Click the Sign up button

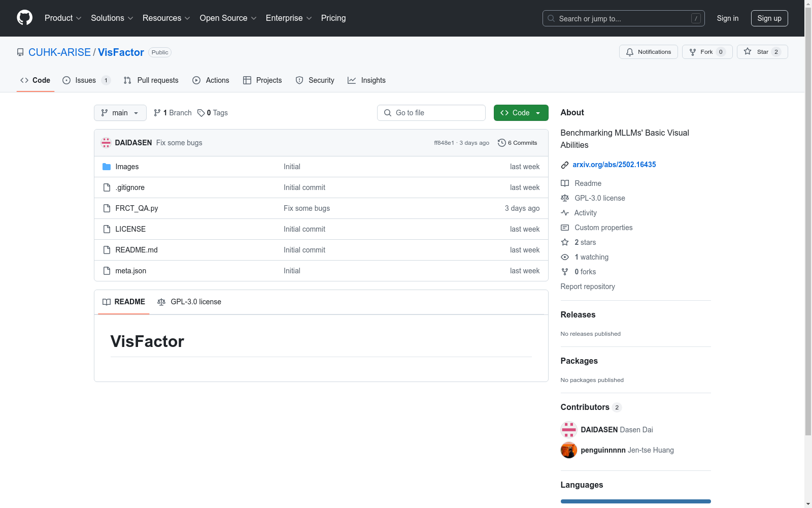(769, 18)
